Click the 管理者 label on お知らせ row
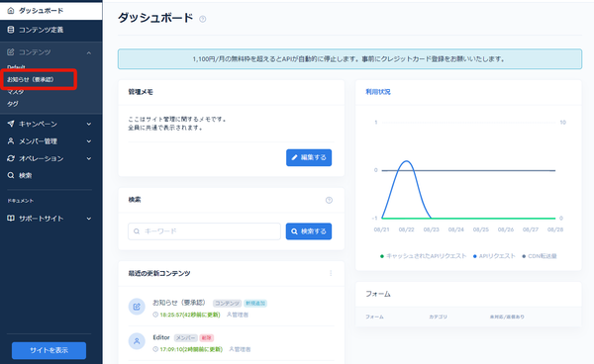The height and width of the screenshot is (364, 594). pyautogui.click(x=238, y=315)
